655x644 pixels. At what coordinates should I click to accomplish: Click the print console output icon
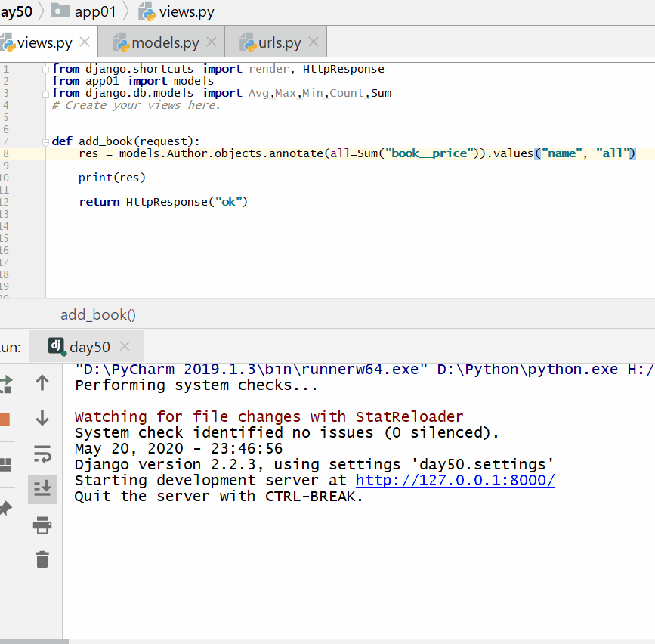pyautogui.click(x=42, y=525)
